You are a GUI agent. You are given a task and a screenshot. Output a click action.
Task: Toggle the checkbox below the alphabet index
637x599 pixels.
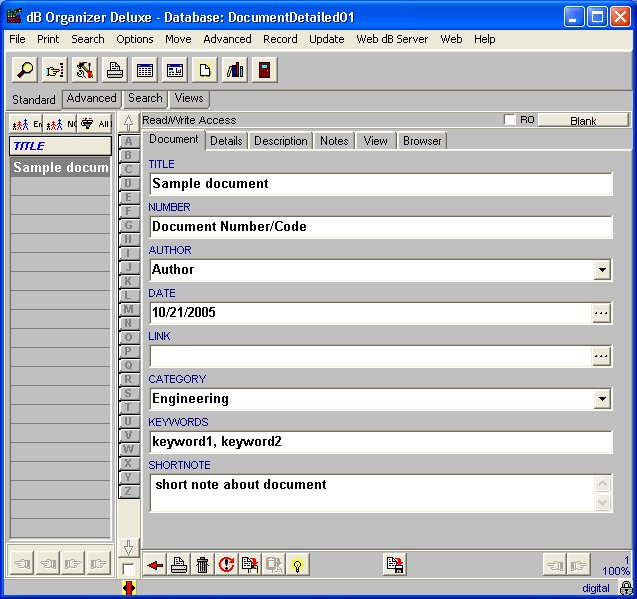[128, 569]
